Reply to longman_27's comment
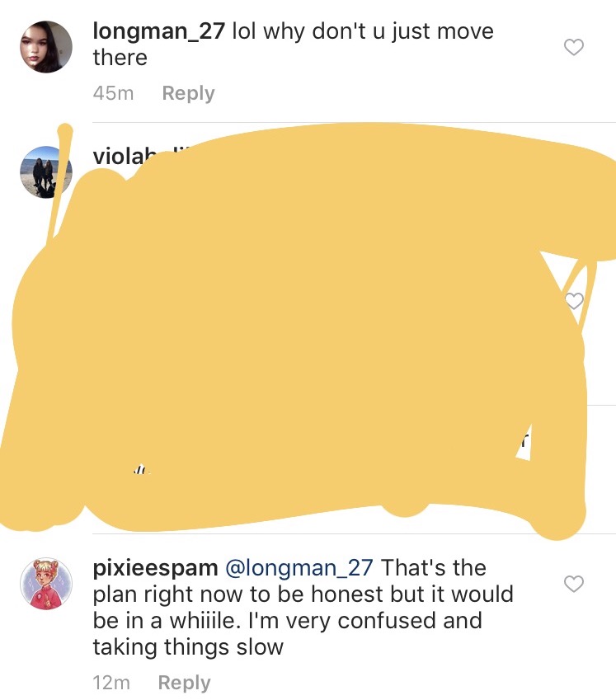This screenshot has width=616, height=700. point(188,94)
